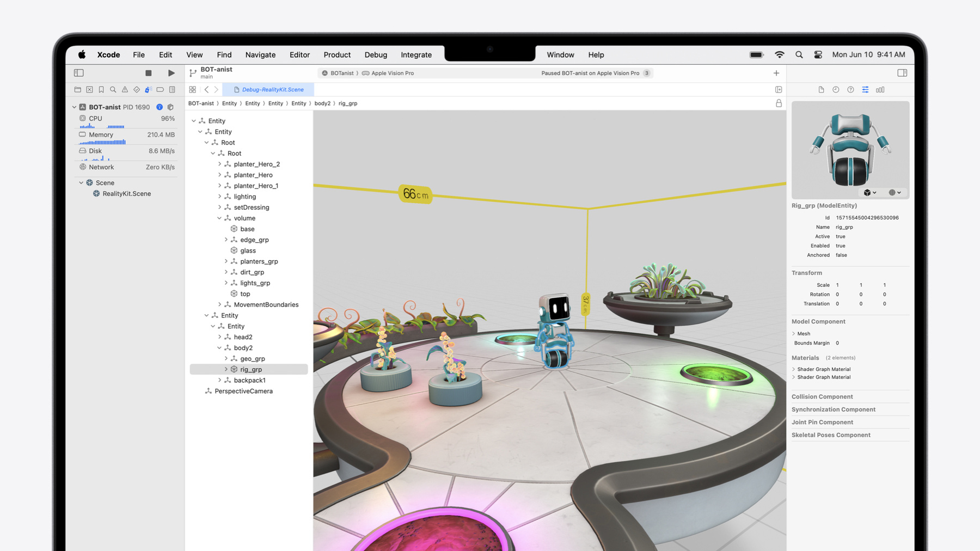Collapse the body2 entity
The image size is (980, 551).
pos(219,348)
